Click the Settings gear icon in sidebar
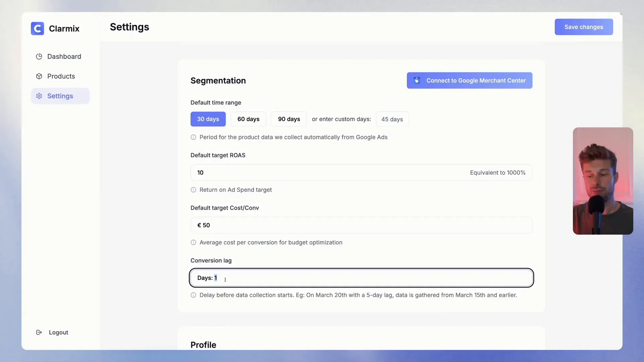The height and width of the screenshot is (362, 644). (39, 96)
